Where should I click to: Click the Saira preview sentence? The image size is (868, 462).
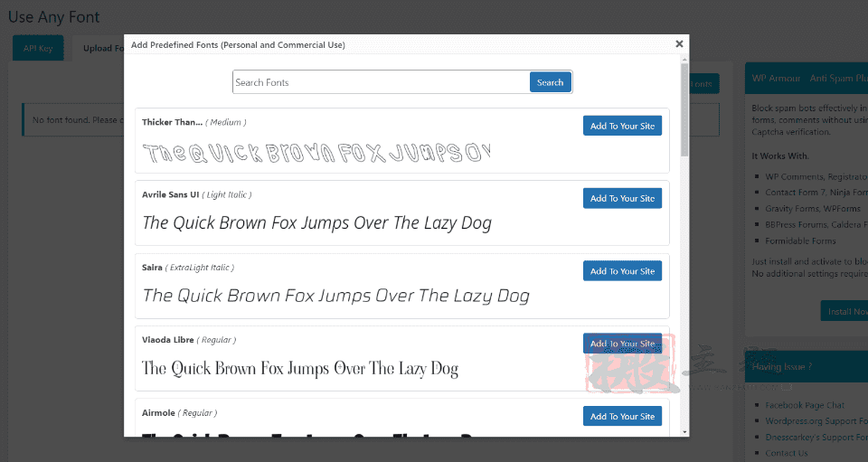click(336, 296)
